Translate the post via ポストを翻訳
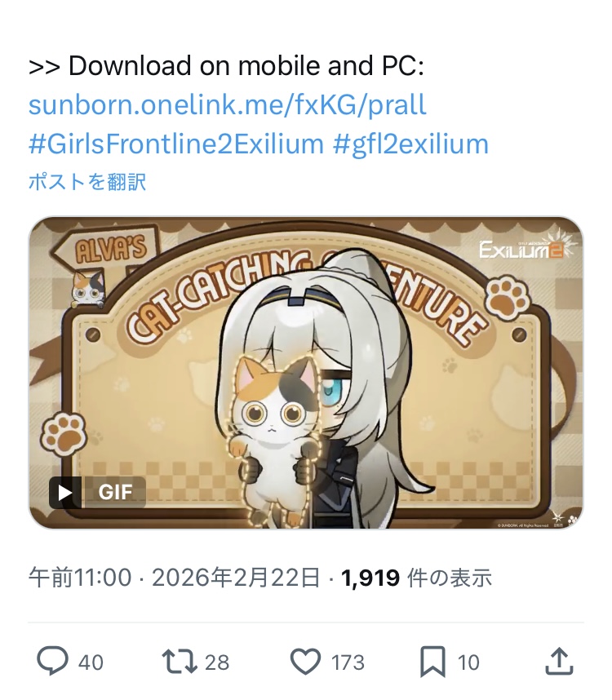Screen dimensions: 612x700 [x=87, y=182]
